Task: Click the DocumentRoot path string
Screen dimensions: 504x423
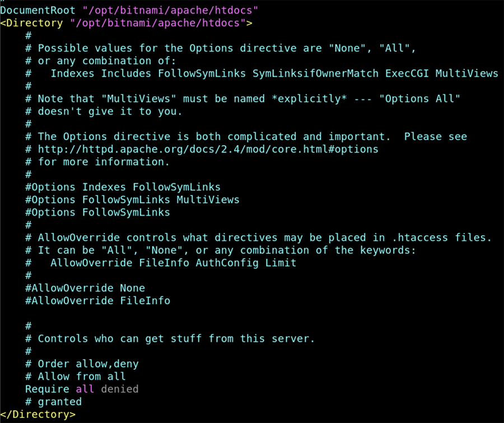Action: pos(173,11)
